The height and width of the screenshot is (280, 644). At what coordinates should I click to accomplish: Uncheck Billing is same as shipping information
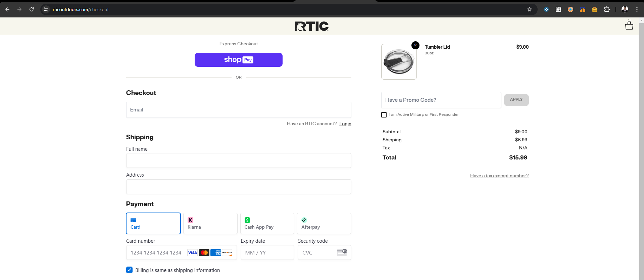(x=129, y=270)
